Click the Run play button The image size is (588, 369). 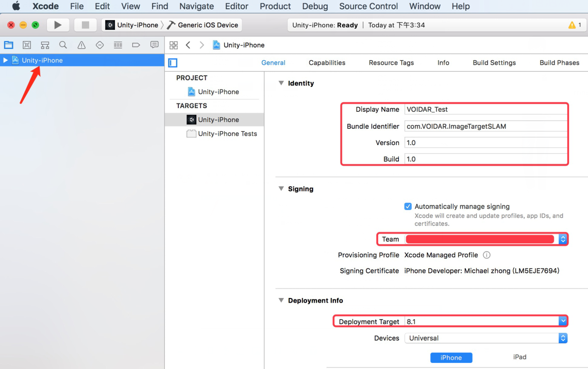click(x=57, y=25)
